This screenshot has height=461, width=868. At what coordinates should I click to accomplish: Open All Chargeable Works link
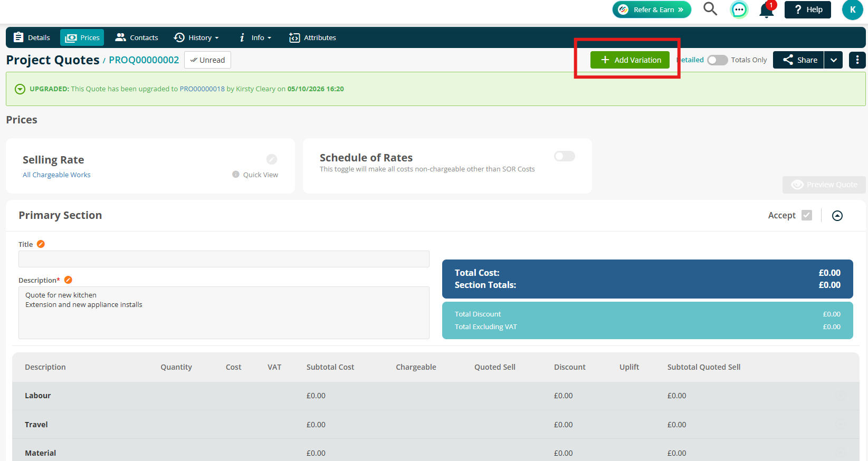pos(56,175)
